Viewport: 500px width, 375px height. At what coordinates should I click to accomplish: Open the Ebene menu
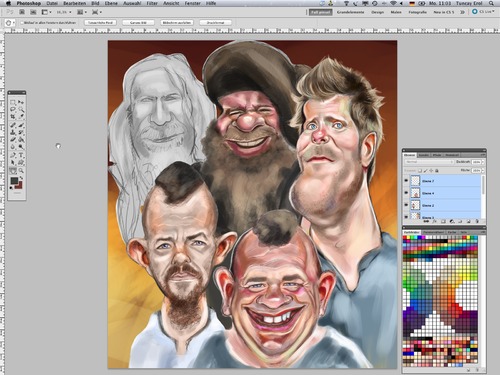point(111,3)
